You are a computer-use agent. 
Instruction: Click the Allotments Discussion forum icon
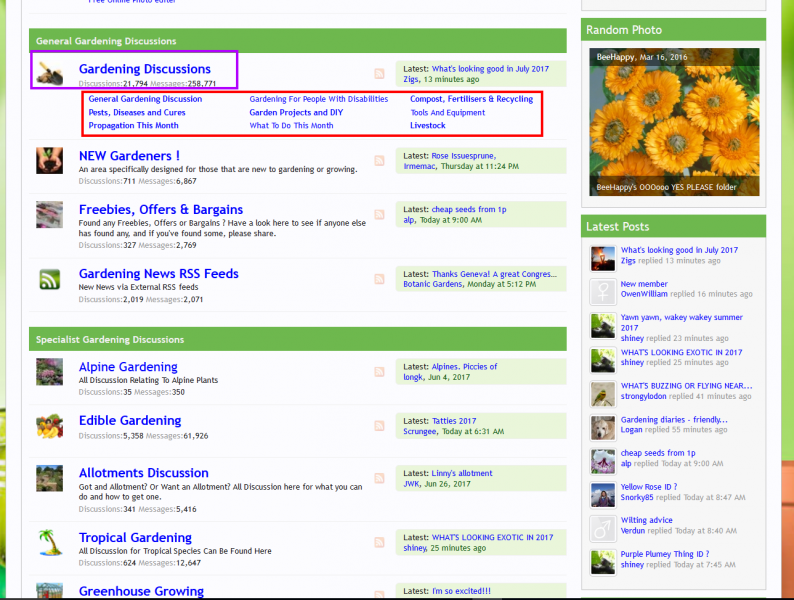click(50, 478)
